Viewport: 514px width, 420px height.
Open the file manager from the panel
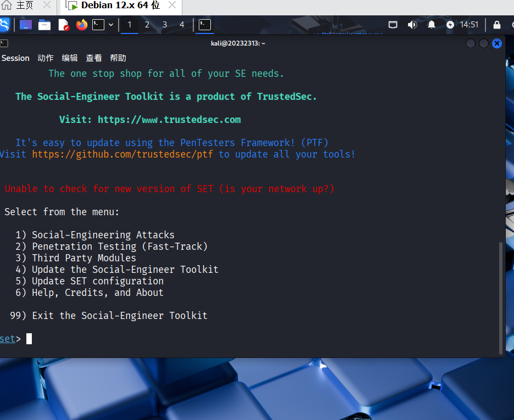[44, 25]
